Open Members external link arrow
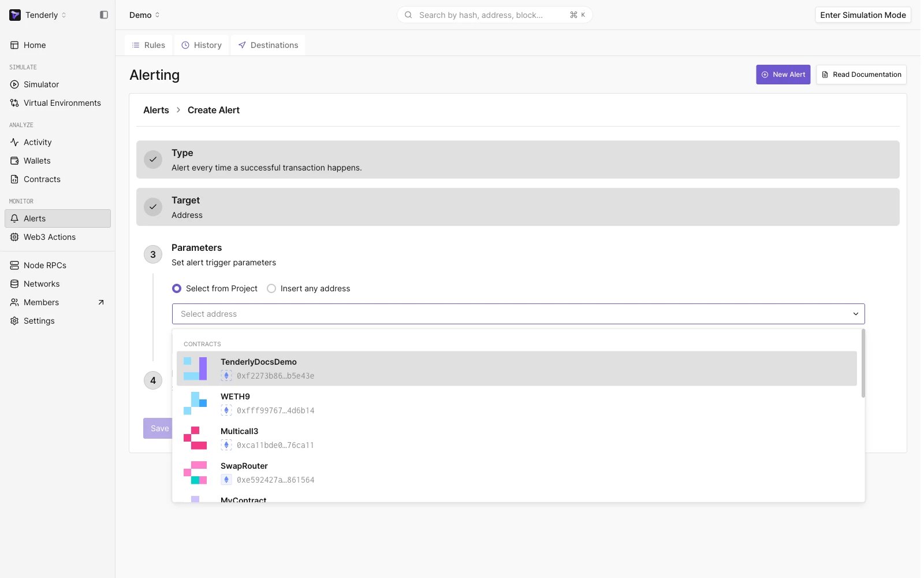 pyautogui.click(x=101, y=302)
